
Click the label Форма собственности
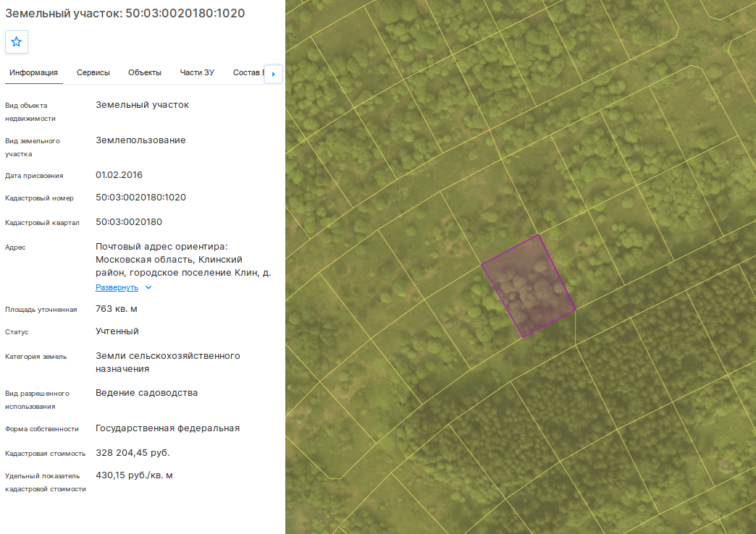(42, 429)
